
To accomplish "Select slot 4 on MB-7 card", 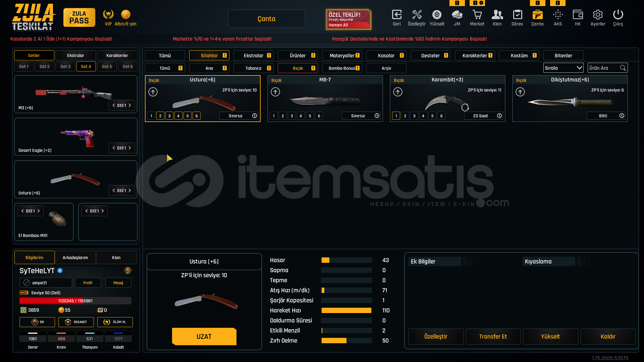I will 301,116.
